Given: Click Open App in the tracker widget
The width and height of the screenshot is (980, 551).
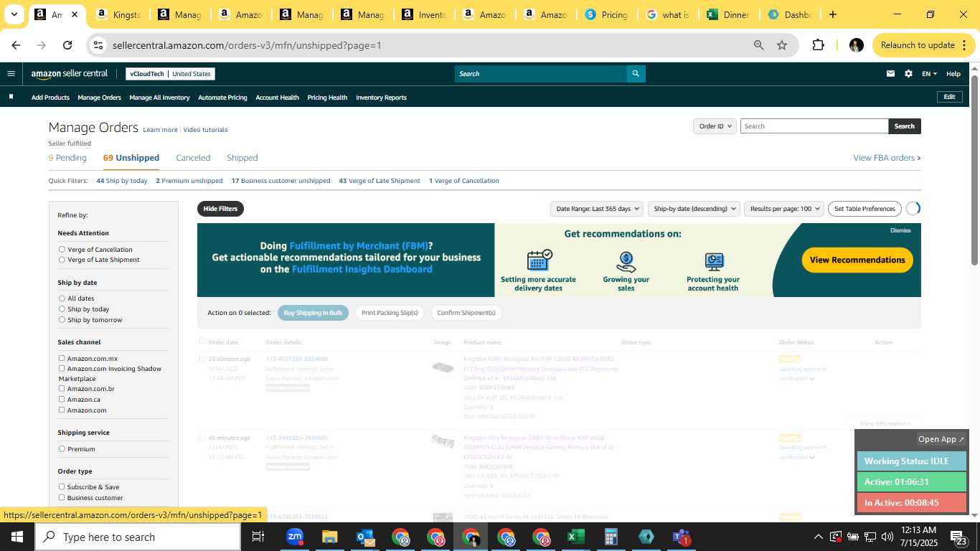Looking at the screenshot, I should [x=941, y=439].
